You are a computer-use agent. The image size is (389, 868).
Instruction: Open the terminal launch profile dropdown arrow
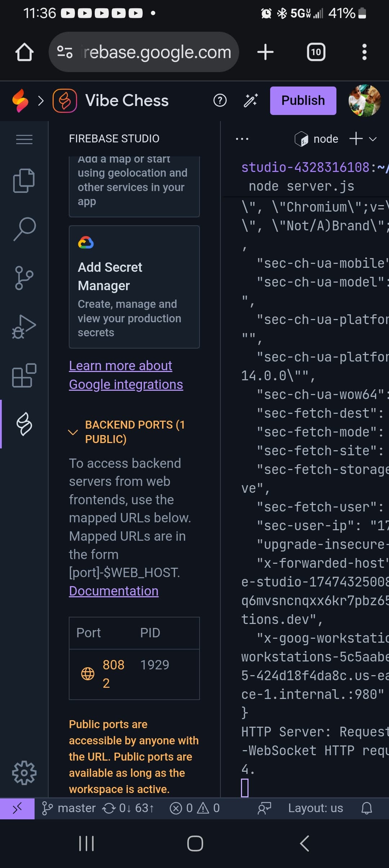click(x=373, y=139)
